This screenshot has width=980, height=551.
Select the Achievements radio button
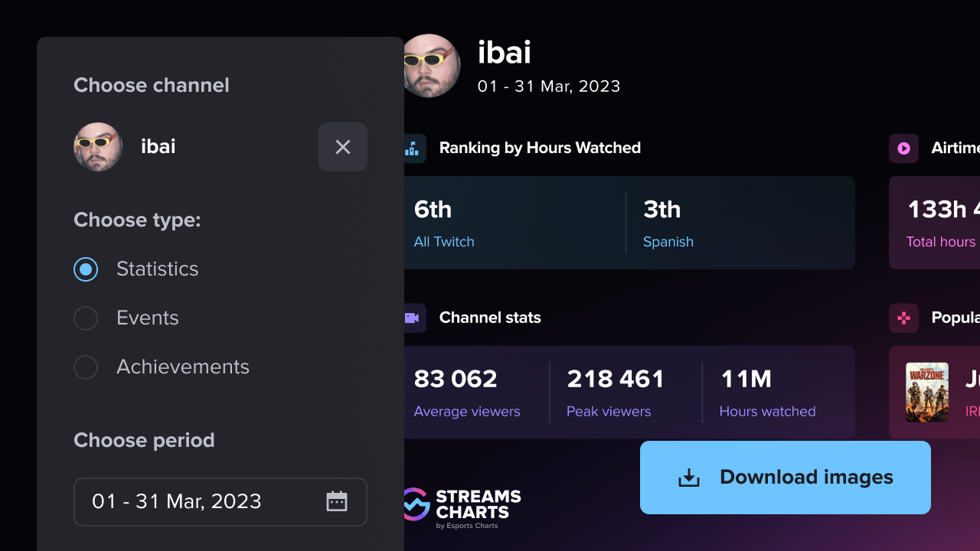click(x=86, y=367)
